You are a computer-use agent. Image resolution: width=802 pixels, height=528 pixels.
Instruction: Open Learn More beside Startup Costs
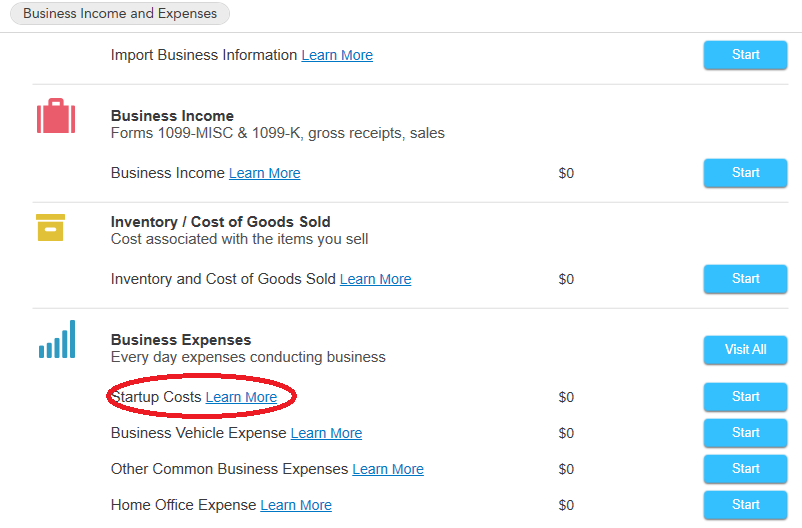coord(241,398)
